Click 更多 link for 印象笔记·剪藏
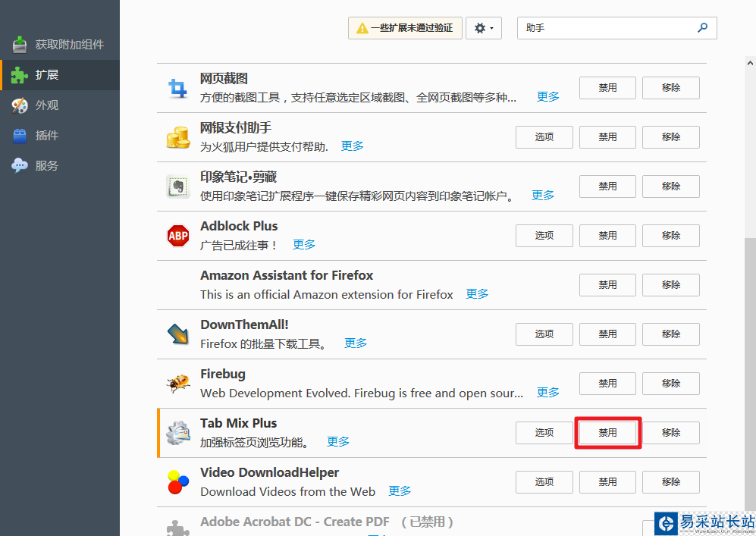This screenshot has width=756, height=536. (543, 195)
